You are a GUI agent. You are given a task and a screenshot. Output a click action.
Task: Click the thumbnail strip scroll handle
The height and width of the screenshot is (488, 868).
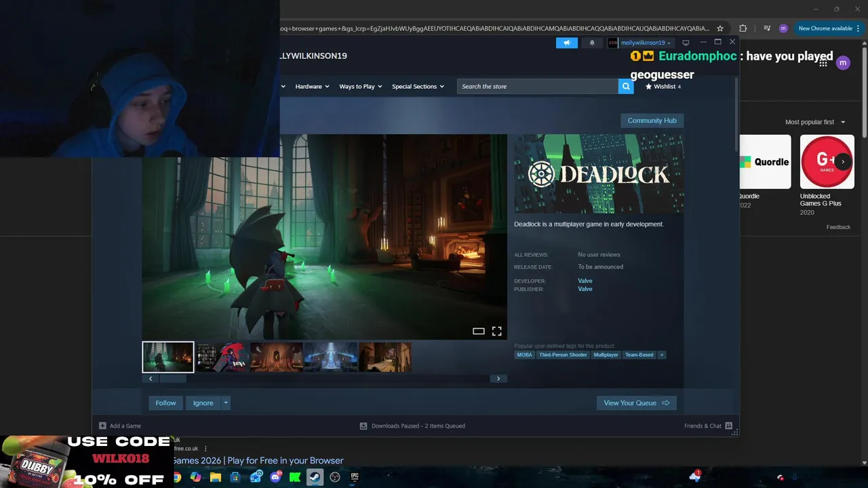(173, 379)
